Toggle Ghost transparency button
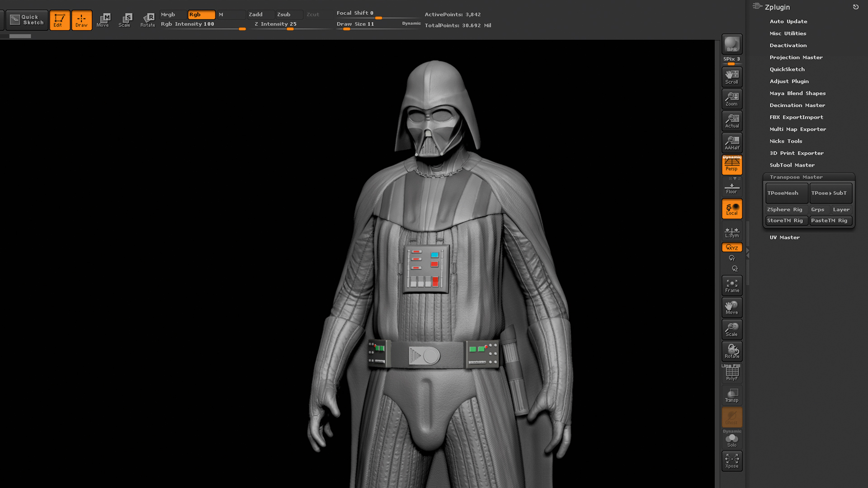 [x=732, y=417]
